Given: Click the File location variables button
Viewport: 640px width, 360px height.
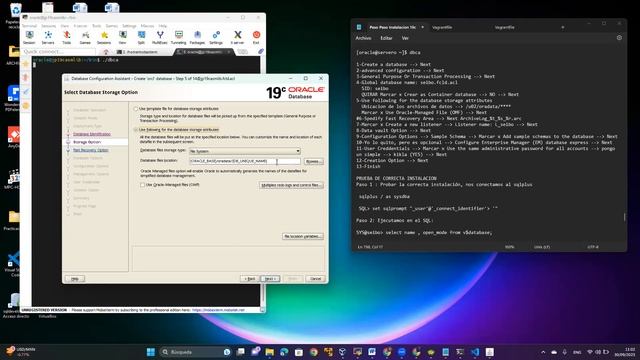Looking at the screenshot, I should pos(302,236).
